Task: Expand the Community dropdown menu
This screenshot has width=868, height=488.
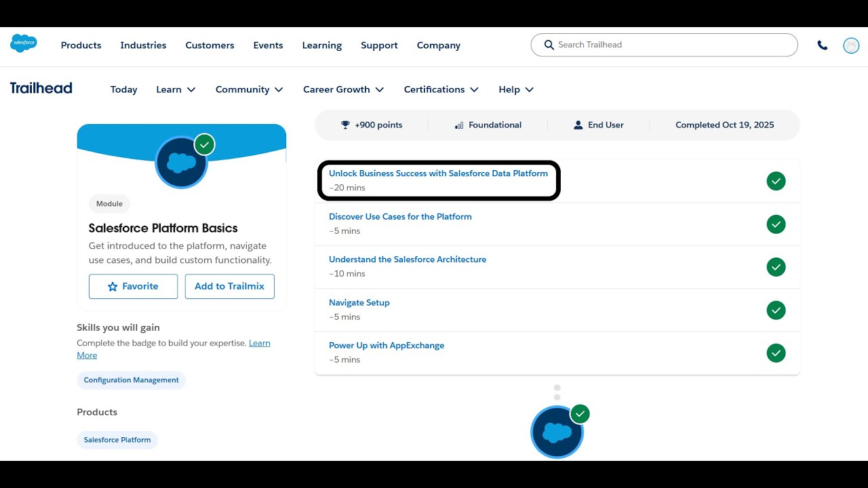Action: [x=250, y=89]
